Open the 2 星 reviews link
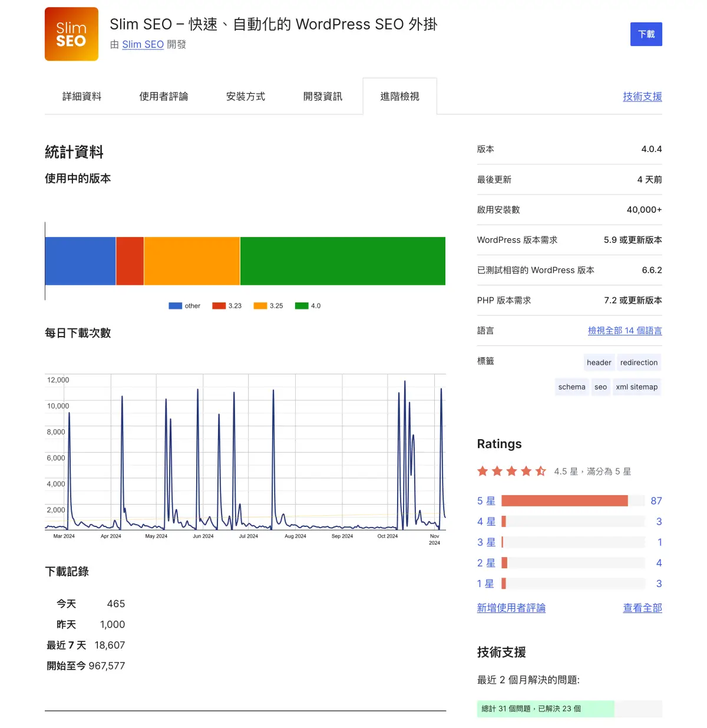 pyautogui.click(x=486, y=563)
